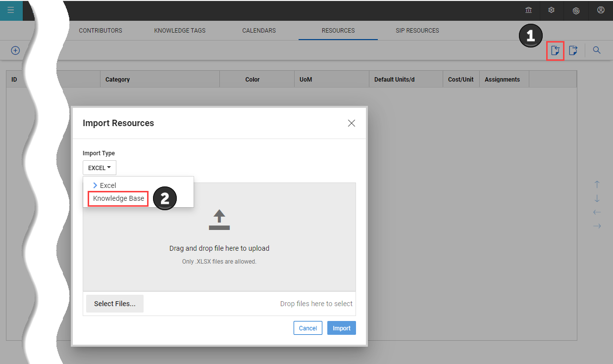Click the Select Files button
The width and height of the screenshot is (613, 364).
(115, 304)
